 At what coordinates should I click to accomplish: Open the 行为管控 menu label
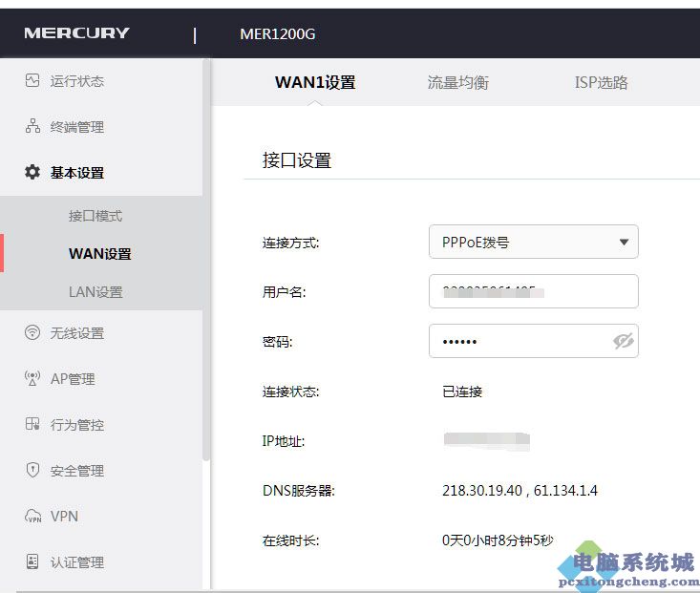point(76,425)
